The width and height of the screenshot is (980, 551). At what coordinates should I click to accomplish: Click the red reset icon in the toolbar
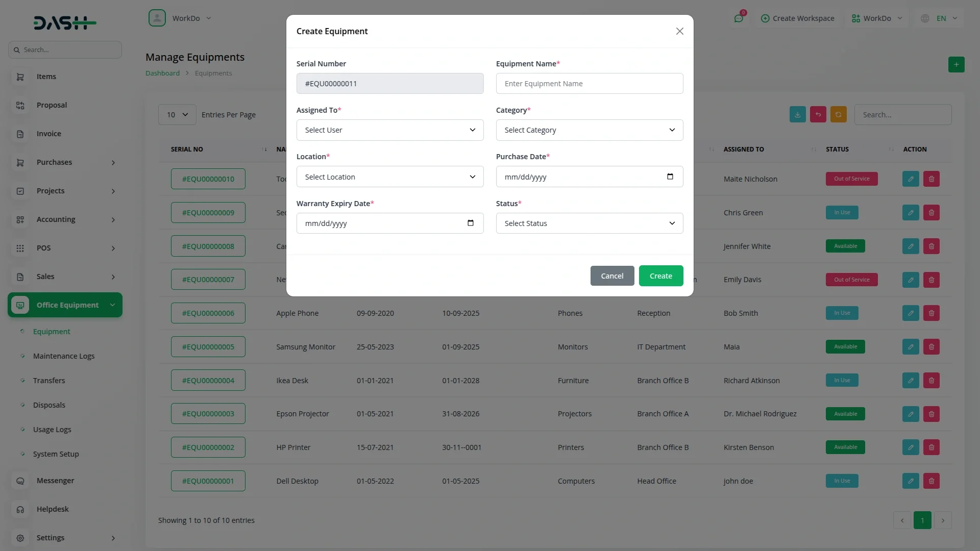point(818,114)
